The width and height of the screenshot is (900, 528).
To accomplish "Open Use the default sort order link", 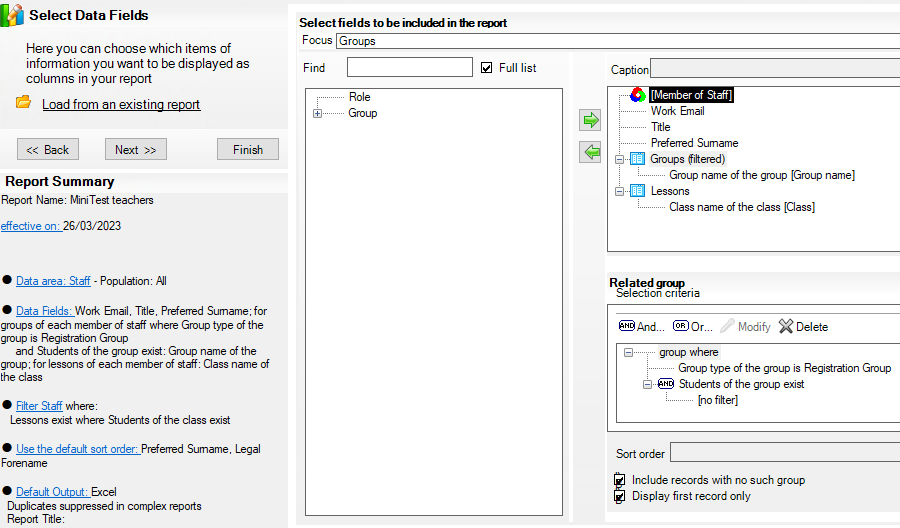I will [77, 449].
